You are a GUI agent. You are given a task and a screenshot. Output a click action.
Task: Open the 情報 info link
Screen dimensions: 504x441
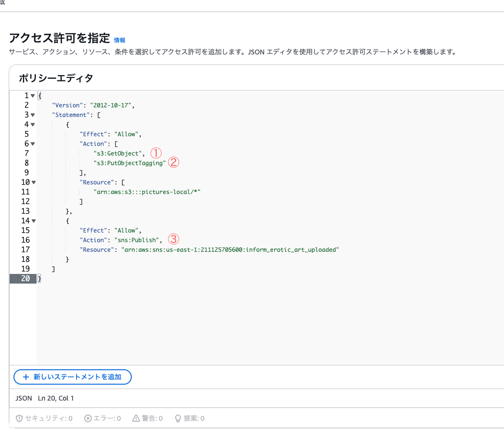tap(120, 40)
